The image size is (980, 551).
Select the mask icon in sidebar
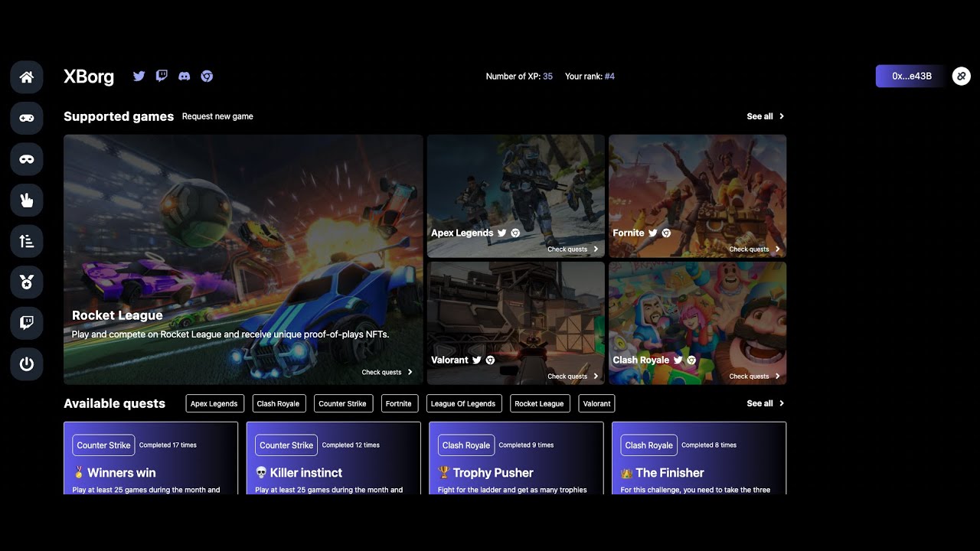pos(27,159)
